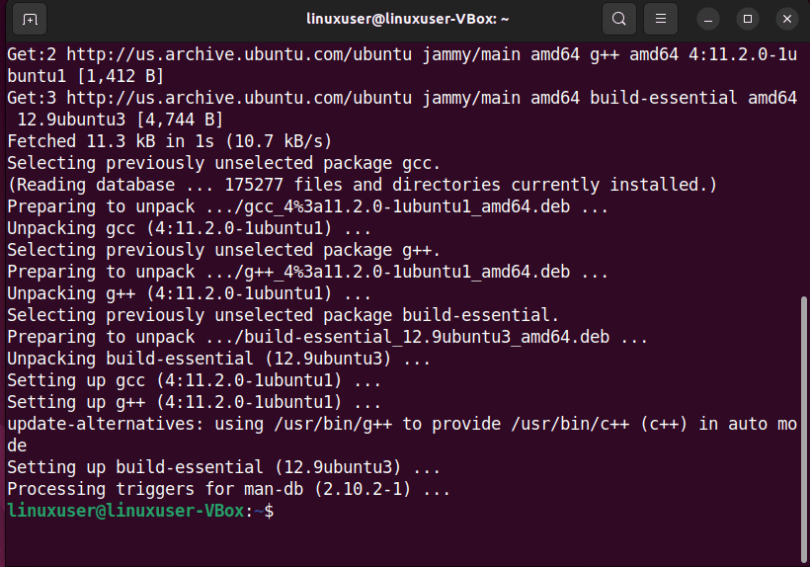This screenshot has width=810, height=567.
Task: Click 'Selecting previously unselected package build-essential.' line
Action: [x=283, y=315]
